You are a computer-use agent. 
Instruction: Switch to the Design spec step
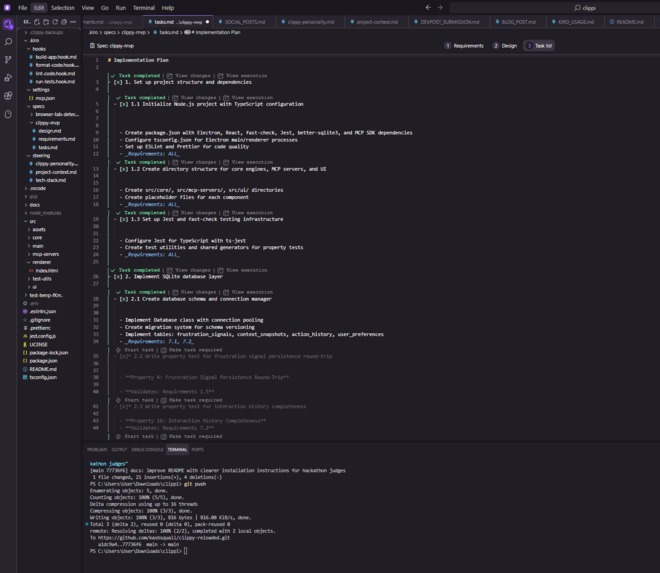pyautogui.click(x=505, y=46)
